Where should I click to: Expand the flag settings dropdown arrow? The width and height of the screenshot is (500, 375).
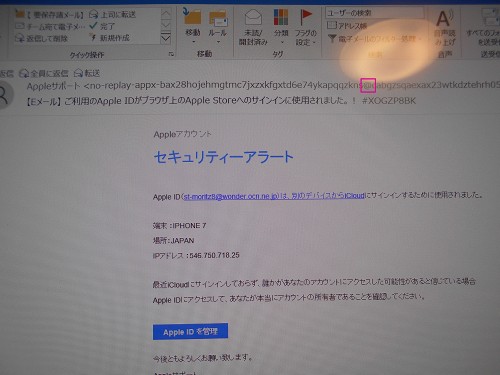pos(314,42)
